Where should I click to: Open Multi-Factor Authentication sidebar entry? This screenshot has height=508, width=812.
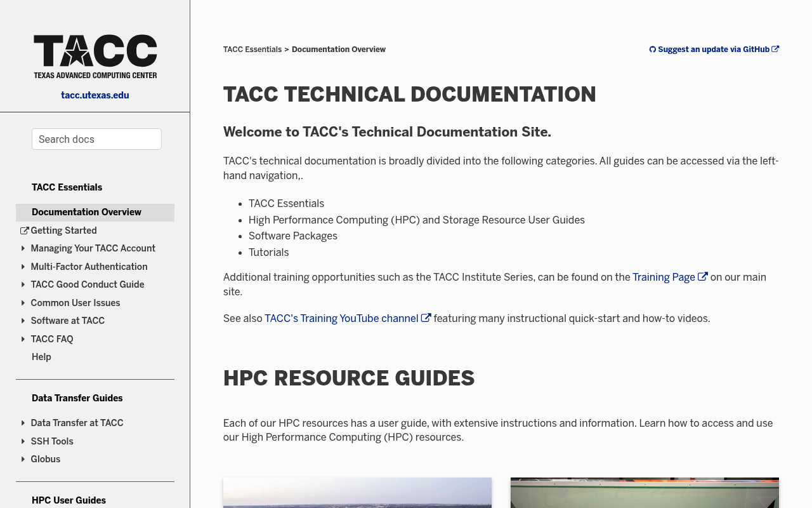click(x=89, y=267)
